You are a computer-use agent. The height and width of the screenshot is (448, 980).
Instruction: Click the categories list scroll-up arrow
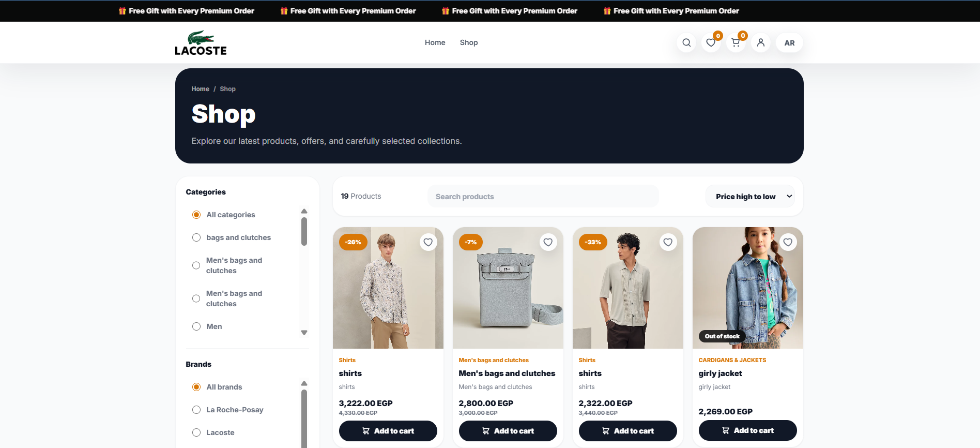304,211
